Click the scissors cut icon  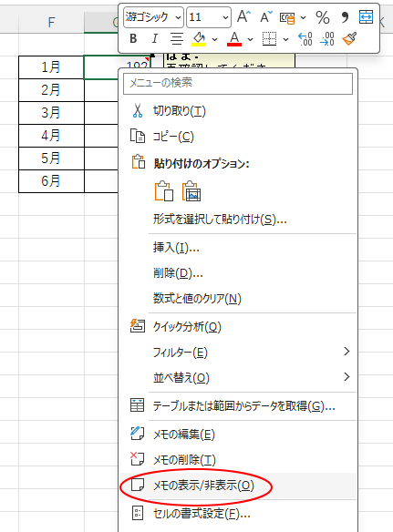click(138, 111)
